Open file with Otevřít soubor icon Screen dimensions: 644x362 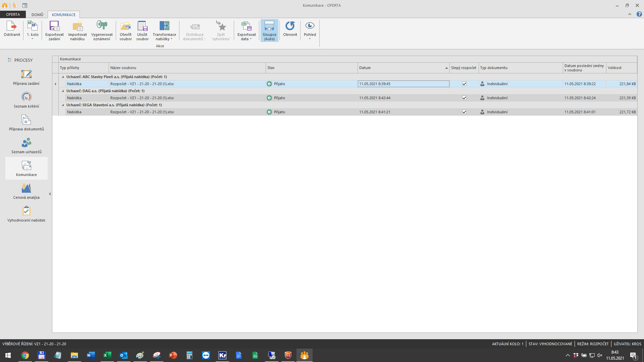click(125, 26)
